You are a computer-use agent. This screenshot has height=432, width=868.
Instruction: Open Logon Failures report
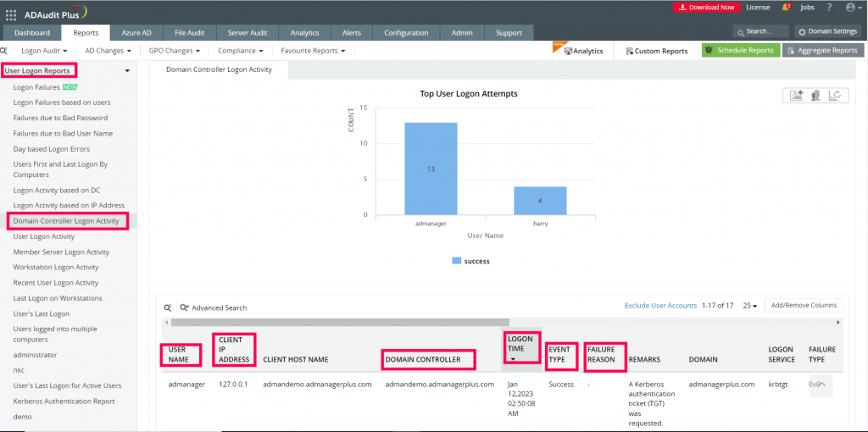coord(36,87)
